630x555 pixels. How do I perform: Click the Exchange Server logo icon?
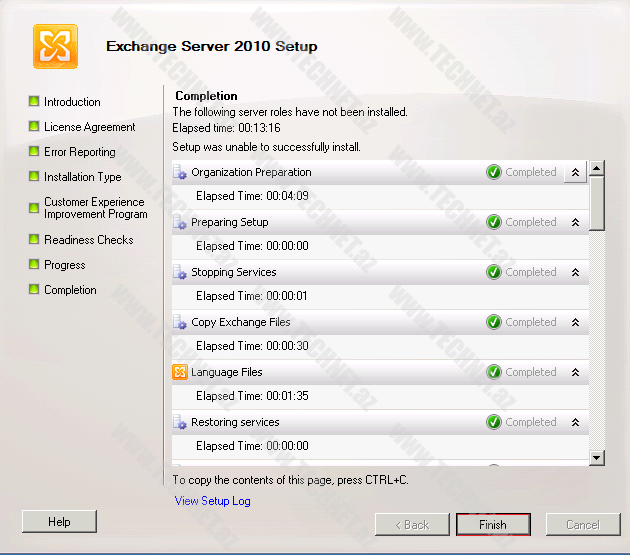pos(55,46)
